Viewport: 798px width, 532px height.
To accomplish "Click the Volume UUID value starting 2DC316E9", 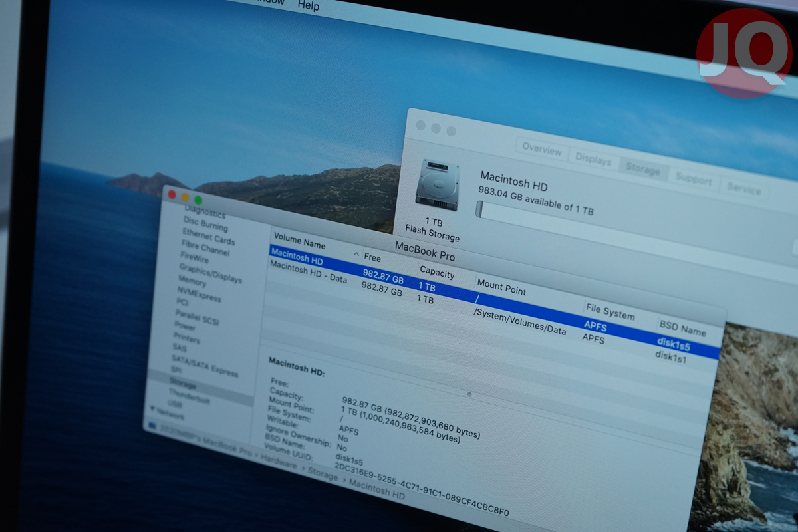I will tap(422, 490).
